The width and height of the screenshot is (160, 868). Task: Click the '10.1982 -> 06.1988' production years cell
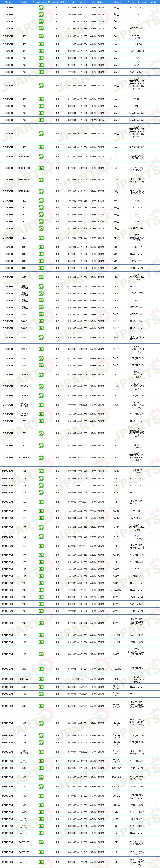(x=78, y=201)
